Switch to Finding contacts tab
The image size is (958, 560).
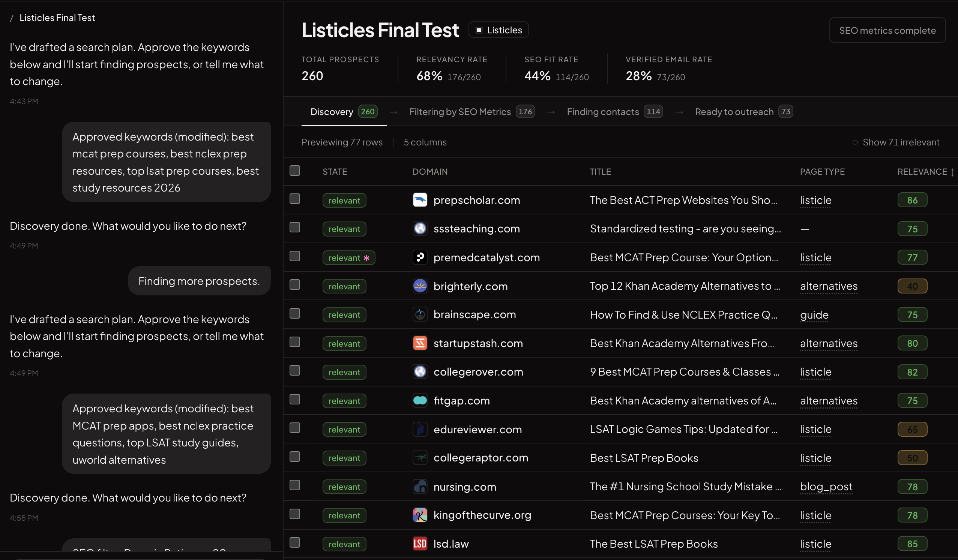coord(615,112)
